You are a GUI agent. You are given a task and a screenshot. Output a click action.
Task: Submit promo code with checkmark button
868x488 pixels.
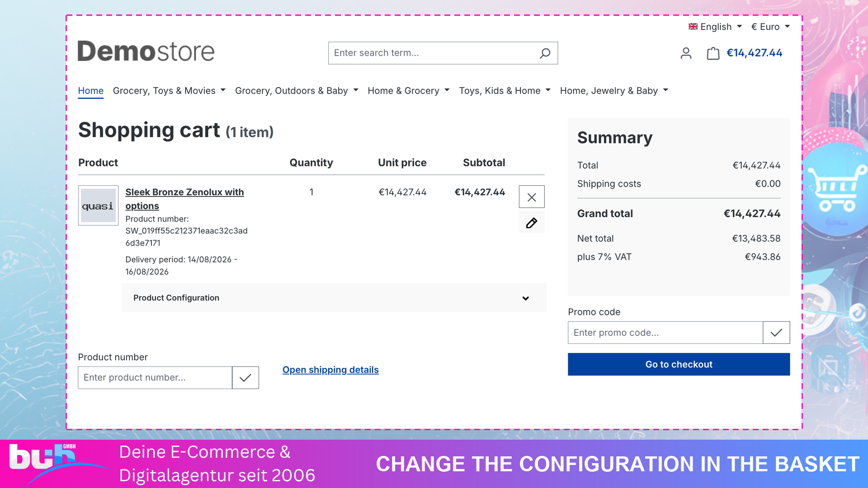pyautogui.click(x=776, y=333)
